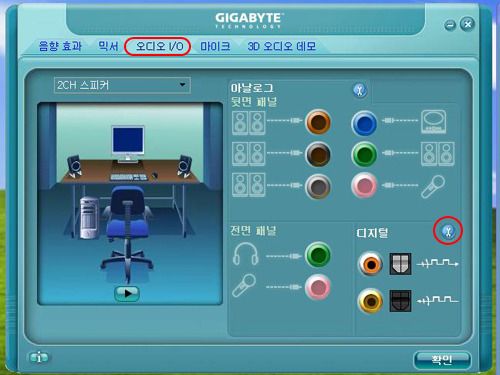Image resolution: width=500 pixels, height=375 pixels.
Task: Click the pink front panel microphone jack
Action: (318, 287)
